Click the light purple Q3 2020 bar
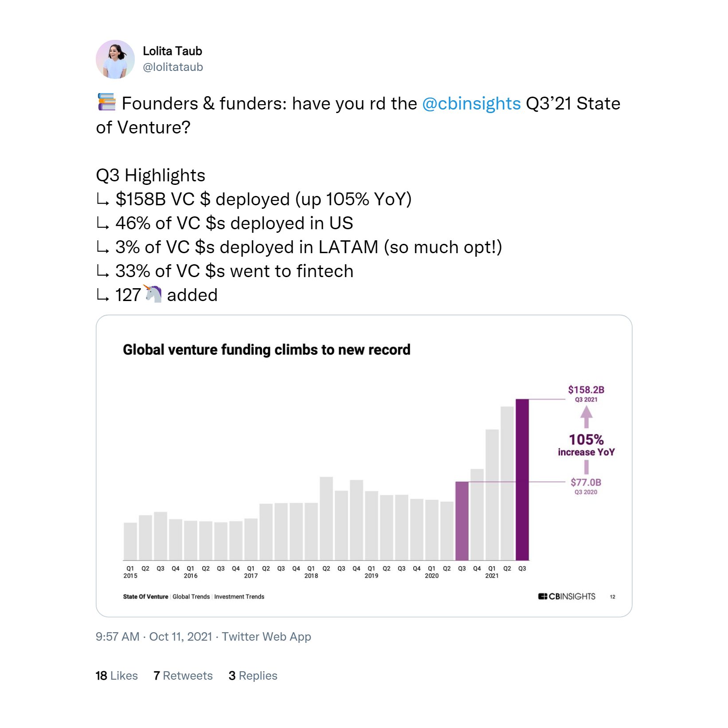728x728 pixels. [462, 521]
